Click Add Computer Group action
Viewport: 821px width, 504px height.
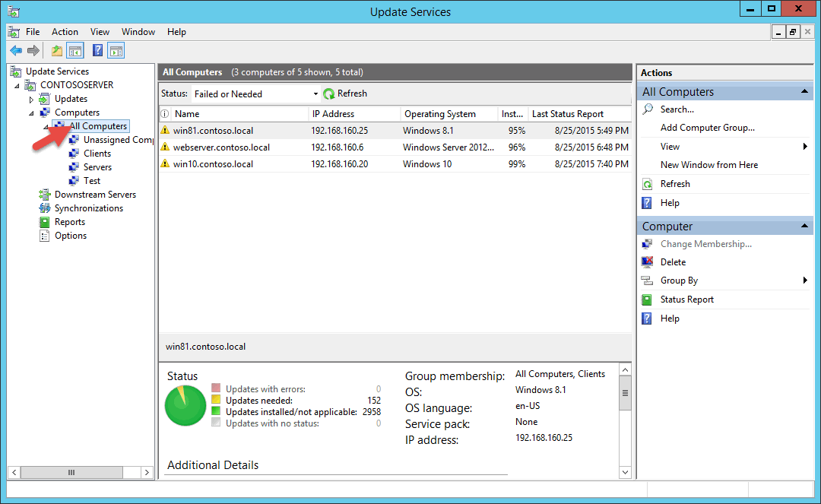pyautogui.click(x=708, y=128)
